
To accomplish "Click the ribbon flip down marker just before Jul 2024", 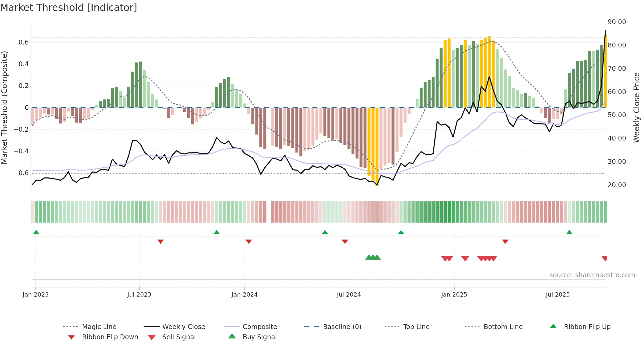I will [x=345, y=242].
